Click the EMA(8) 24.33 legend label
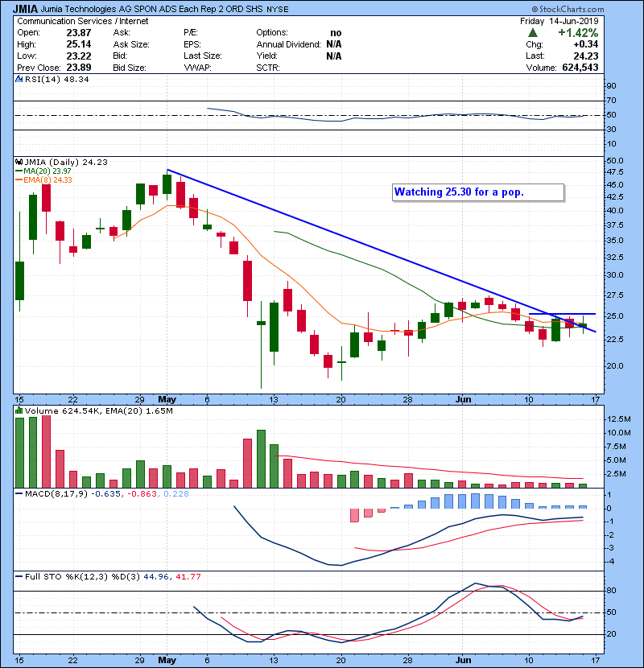This screenshot has height=668, width=644. [x=47, y=179]
